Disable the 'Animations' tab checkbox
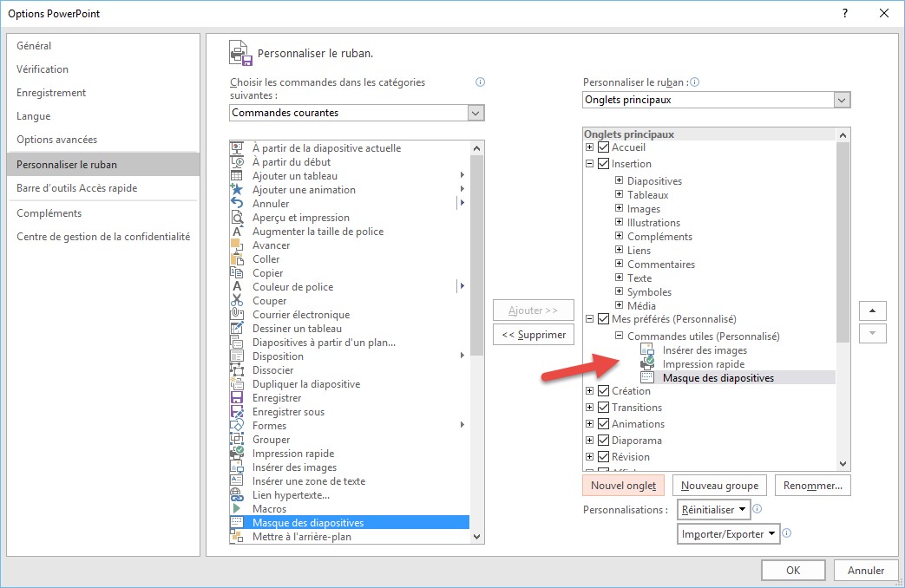 click(x=604, y=423)
